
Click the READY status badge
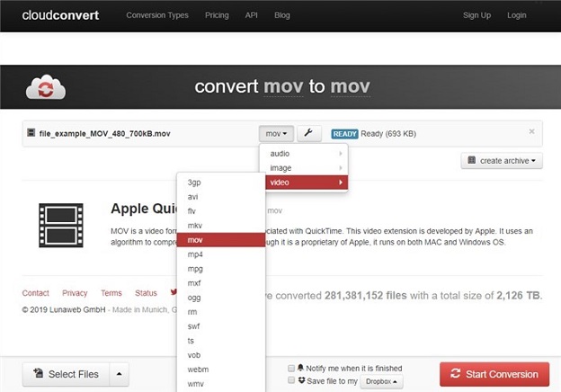[344, 134]
